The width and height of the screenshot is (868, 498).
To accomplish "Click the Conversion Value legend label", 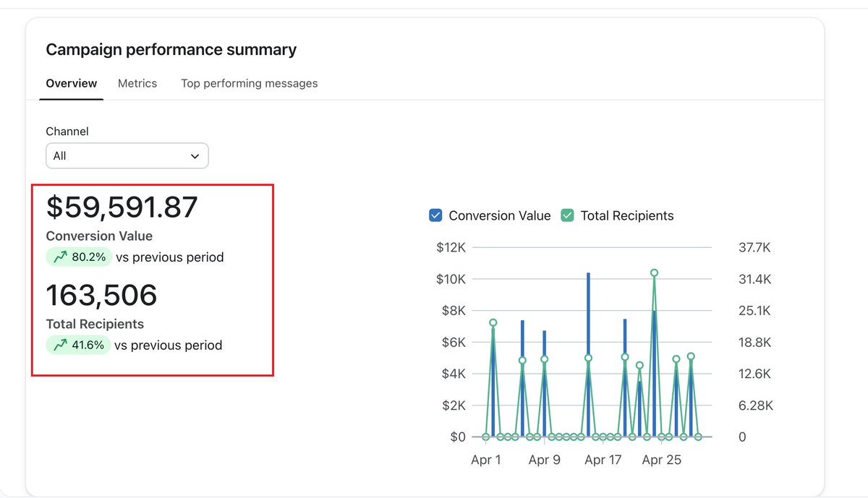I will (x=500, y=215).
